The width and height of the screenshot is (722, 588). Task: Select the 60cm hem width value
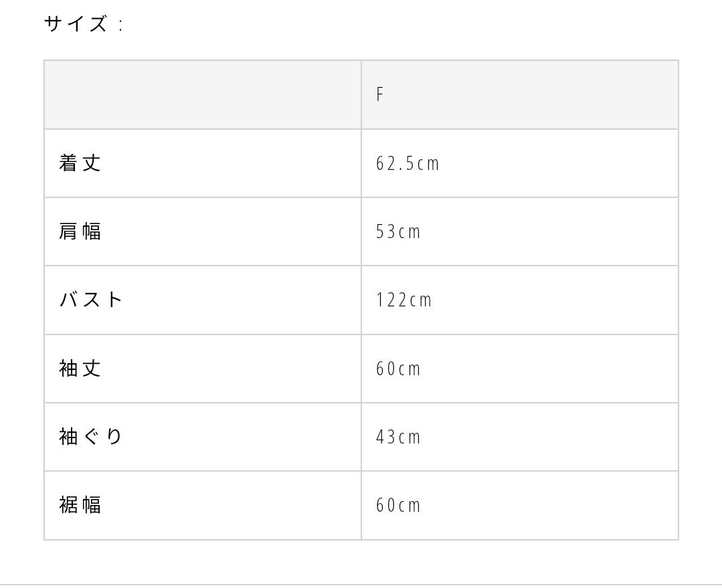coord(398,506)
